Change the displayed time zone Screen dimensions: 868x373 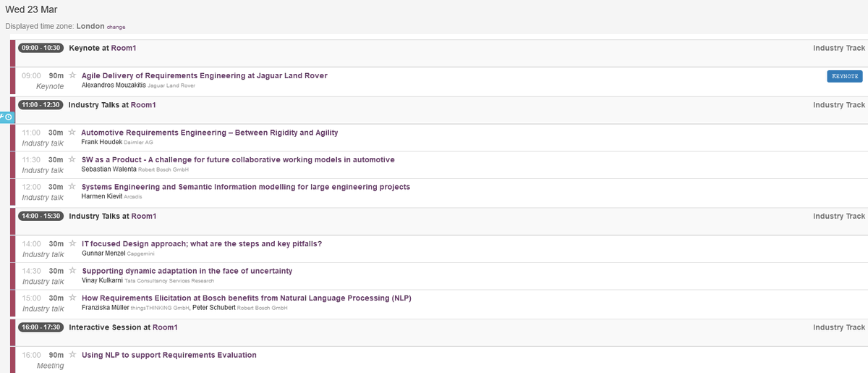(x=116, y=27)
